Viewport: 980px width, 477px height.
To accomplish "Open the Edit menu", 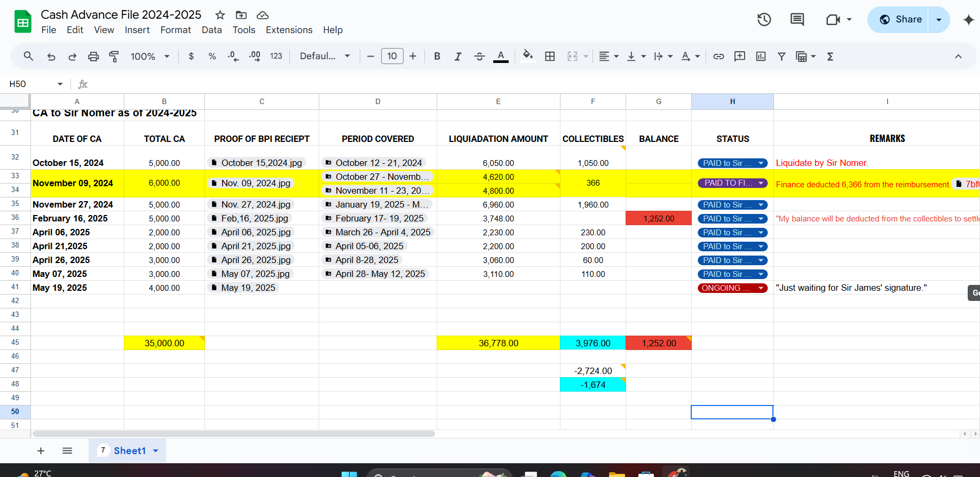I will pos(75,30).
